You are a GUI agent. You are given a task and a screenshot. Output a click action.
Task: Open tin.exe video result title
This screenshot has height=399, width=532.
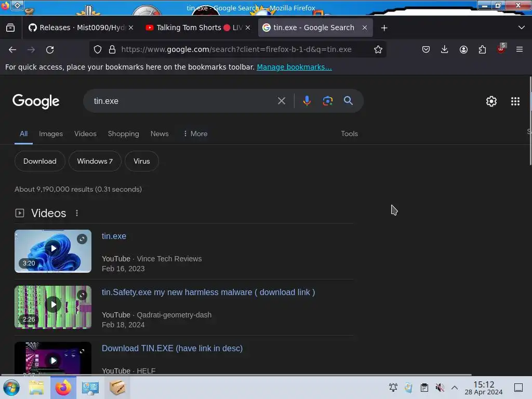coord(114,236)
